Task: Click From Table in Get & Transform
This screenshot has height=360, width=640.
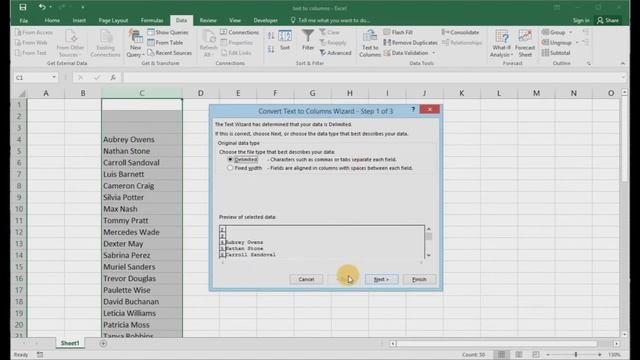Action: click(165, 42)
